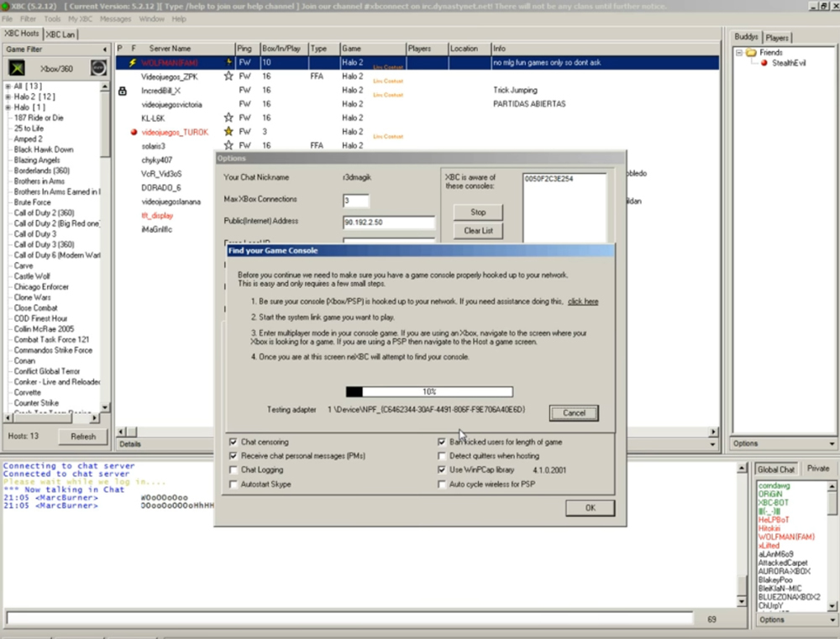Image resolution: width=840 pixels, height=639 pixels.
Task: Click the Friends folder icon
Action: coord(751,53)
